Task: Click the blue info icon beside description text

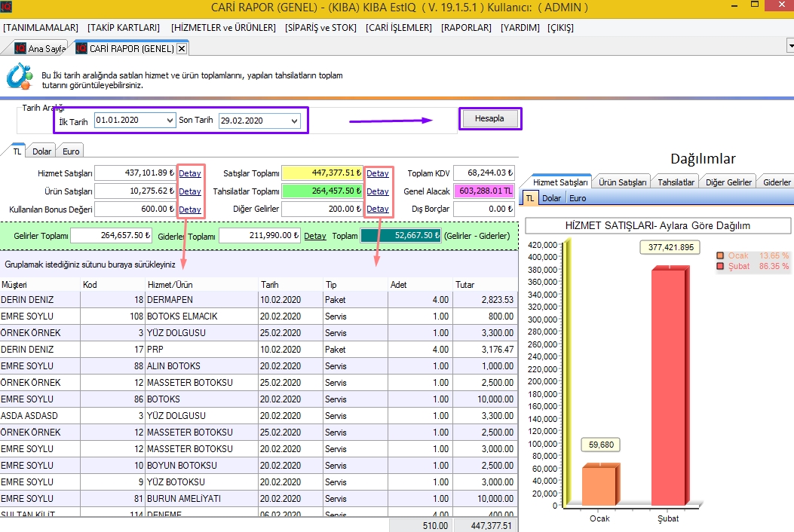Action: pos(19,76)
